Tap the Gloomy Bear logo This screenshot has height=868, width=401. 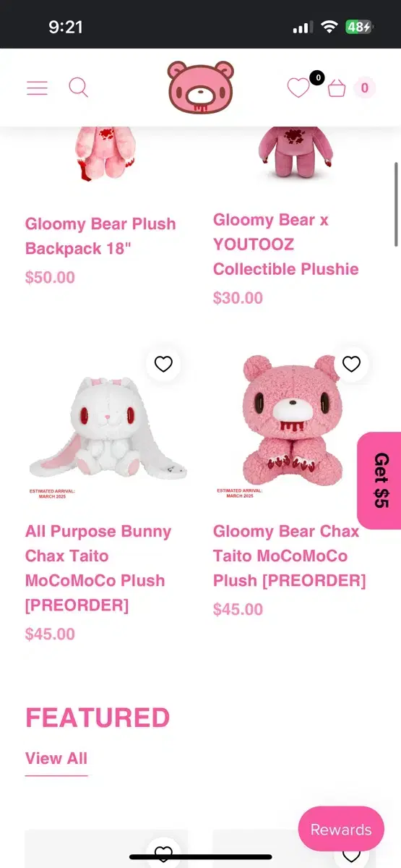[200, 88]
